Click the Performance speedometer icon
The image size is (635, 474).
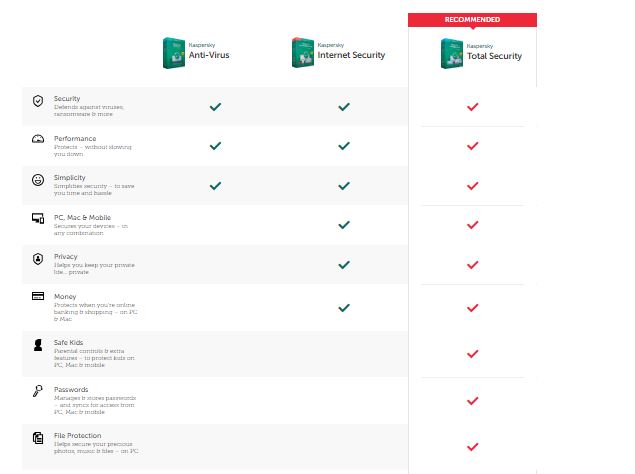[38, 139]
